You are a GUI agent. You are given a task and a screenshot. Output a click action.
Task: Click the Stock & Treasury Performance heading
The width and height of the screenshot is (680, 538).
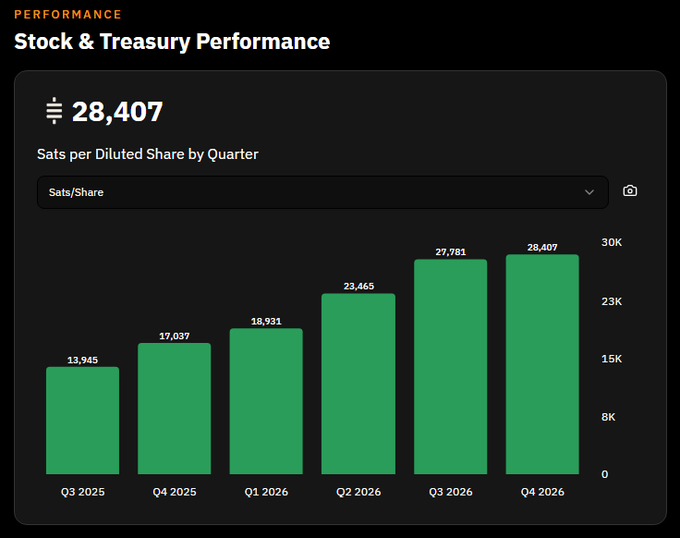[x=172, y=42]
